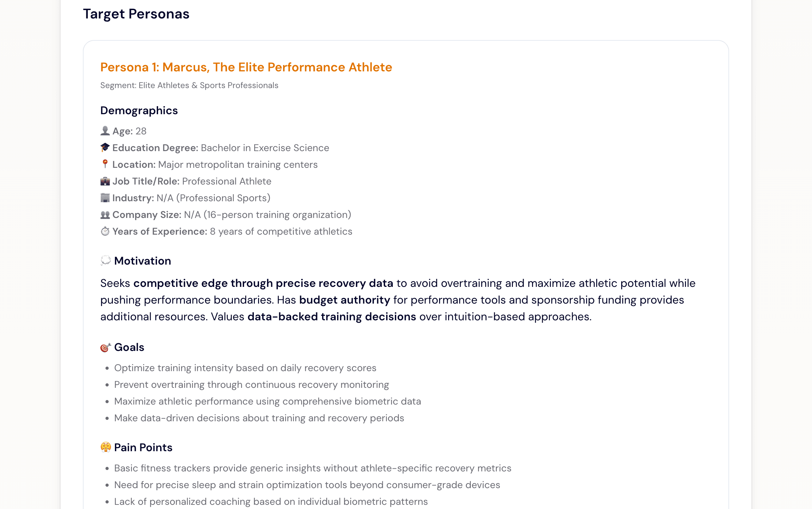Click 'competitive edge through precise recovery data'
The image size is (812, 509).
coord(263,283)
